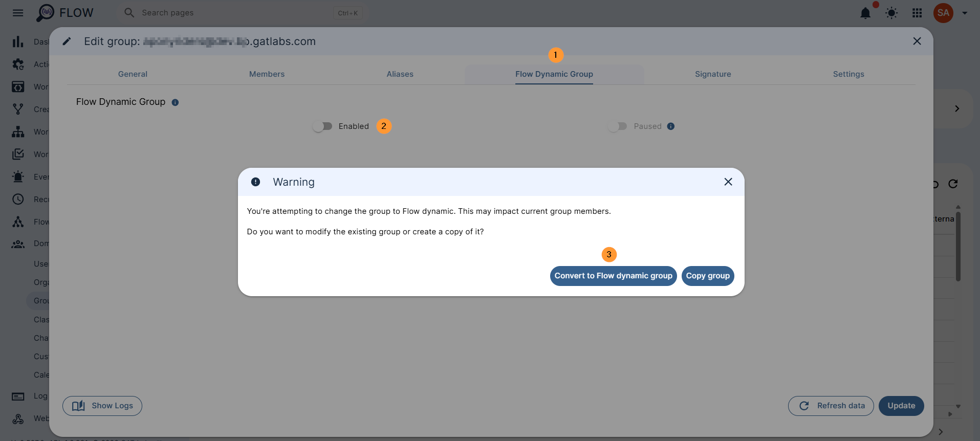The width and height of the screenshot is (980, 441).
Task: Click the Webhooks sidebar icon
Action: (x=18, y=418)
